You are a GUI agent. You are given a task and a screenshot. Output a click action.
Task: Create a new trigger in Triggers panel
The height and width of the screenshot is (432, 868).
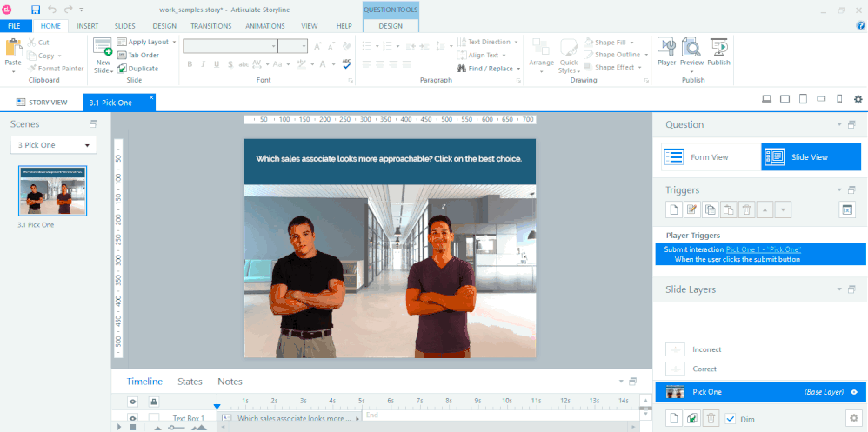coord(673,209)
